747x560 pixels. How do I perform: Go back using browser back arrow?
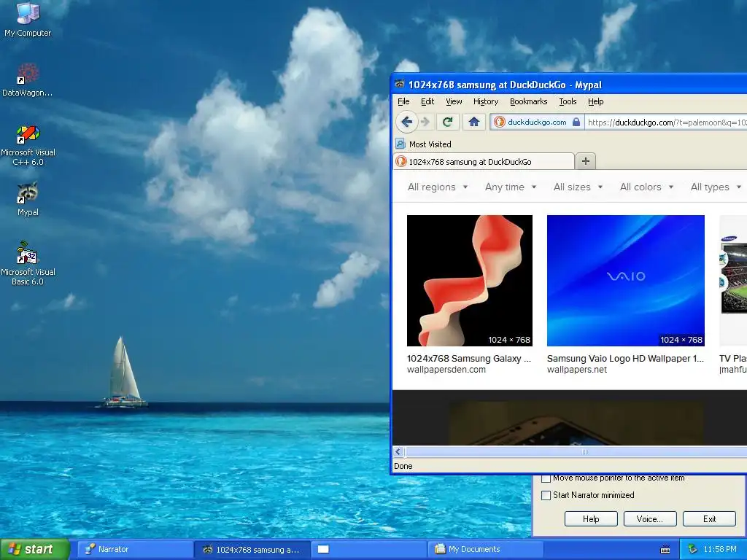click(406, 122)
